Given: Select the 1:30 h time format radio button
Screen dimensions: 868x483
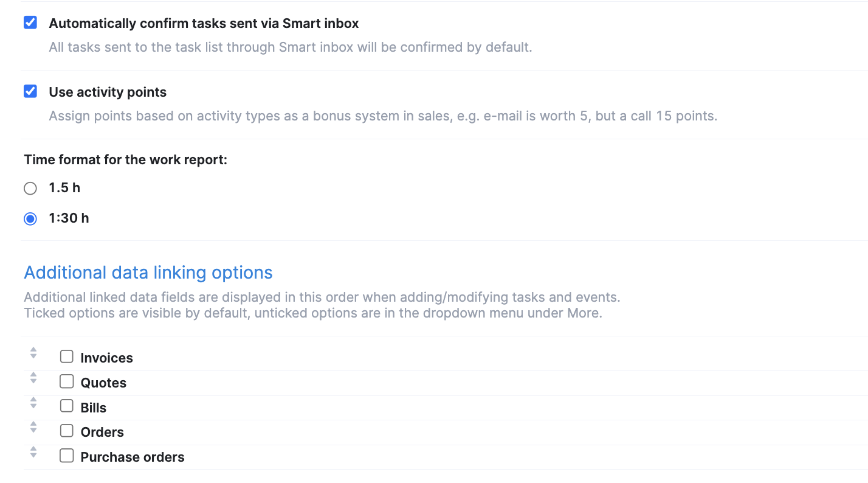Looking at the screenshot, I should click(x=30, y=219).
